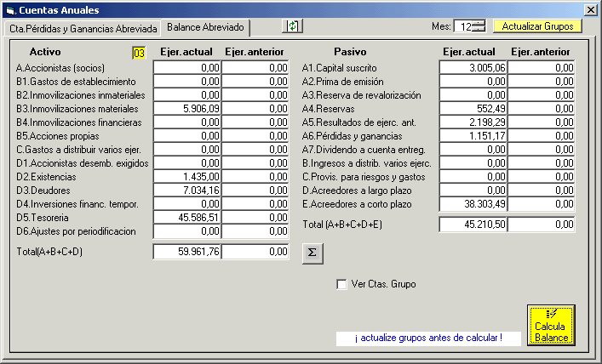The height and width of the screenshot is (364, 602).
Task: Click the yellow 03 indicator beside Activo
Action: [139, 54]
